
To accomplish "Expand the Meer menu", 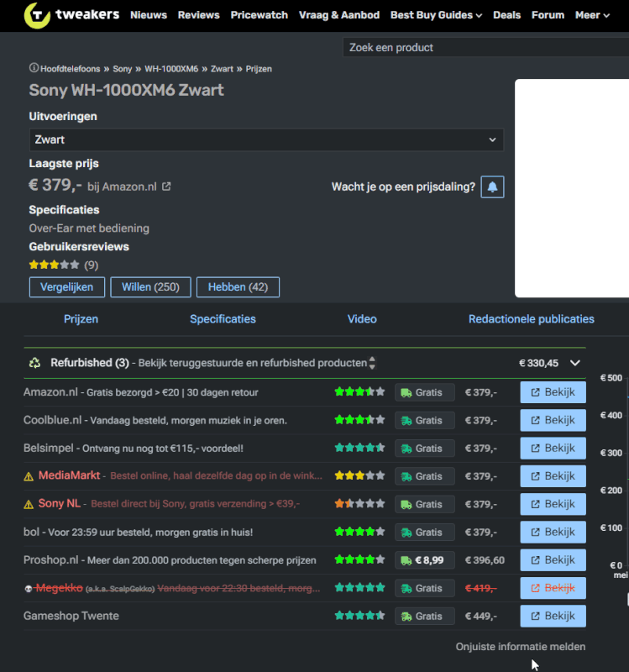I will [x=592, y=15].
